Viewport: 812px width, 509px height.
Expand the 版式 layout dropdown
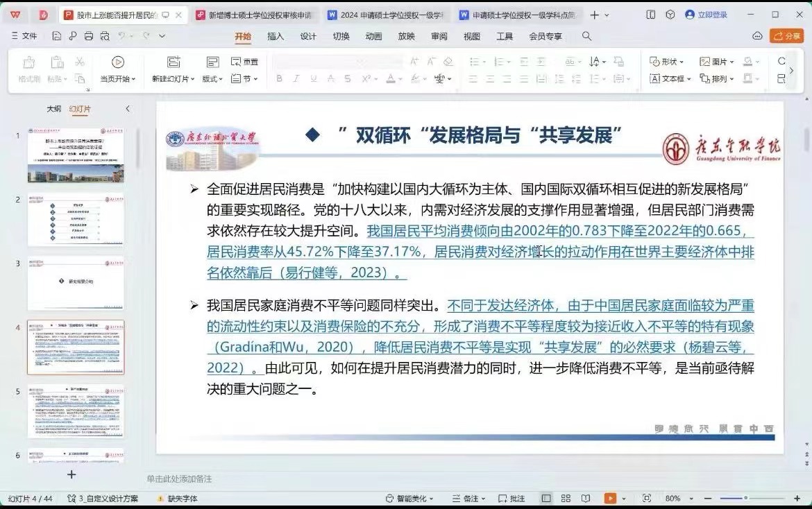point(212,79)
